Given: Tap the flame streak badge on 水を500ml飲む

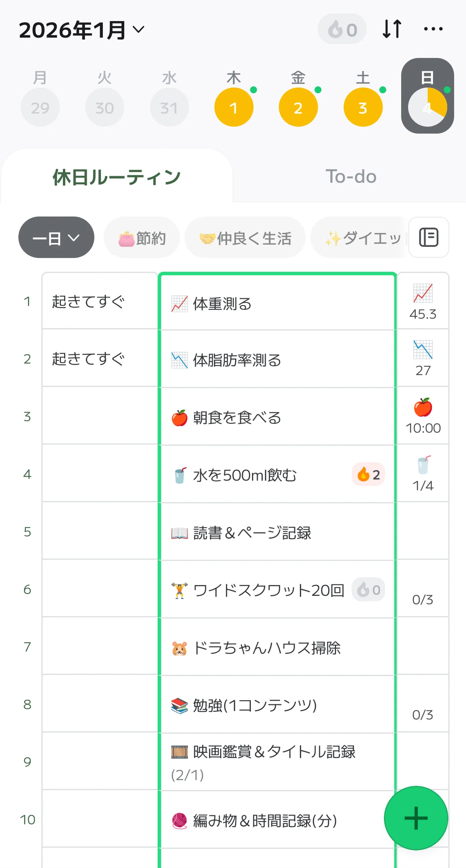Looking at the screenshot, I should click(369, 474).
